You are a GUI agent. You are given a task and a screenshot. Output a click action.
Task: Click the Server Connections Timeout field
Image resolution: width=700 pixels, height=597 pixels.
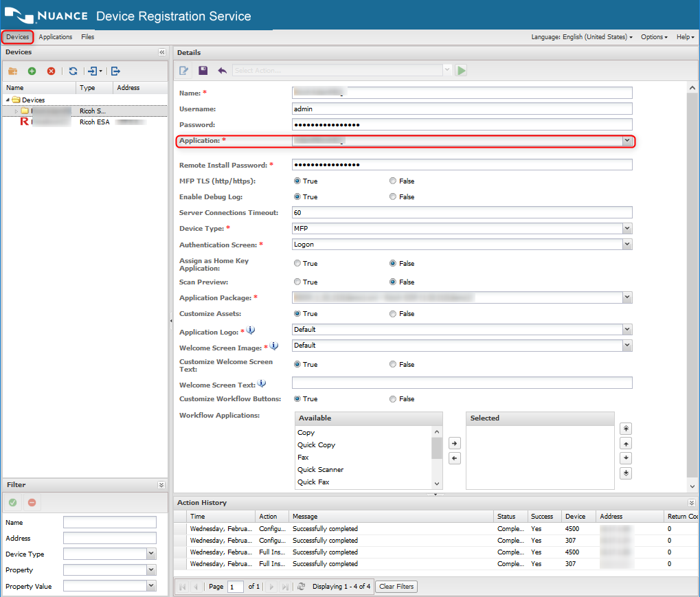[x=462, y=213]
